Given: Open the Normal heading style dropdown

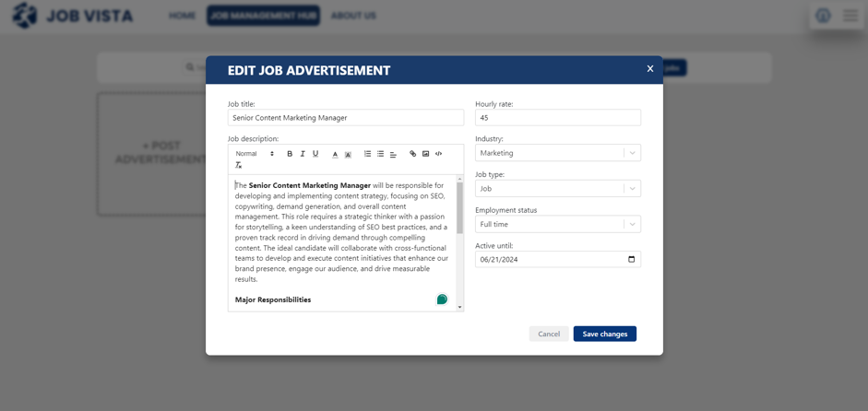Looking at the screenshot, I should 255,154.
